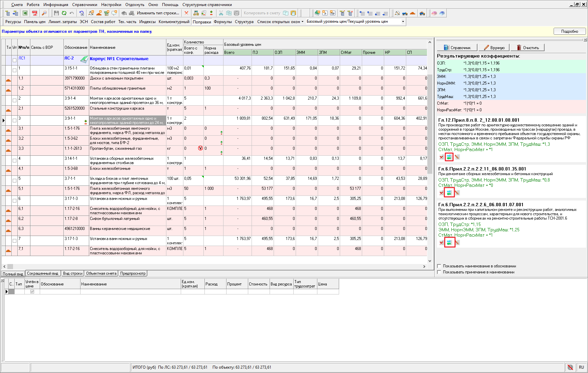The height and width of the screenshot is (373, 588).
Task: Tick the checkbox of row 2 Монтаж каркасов
Action: (14, 100)
